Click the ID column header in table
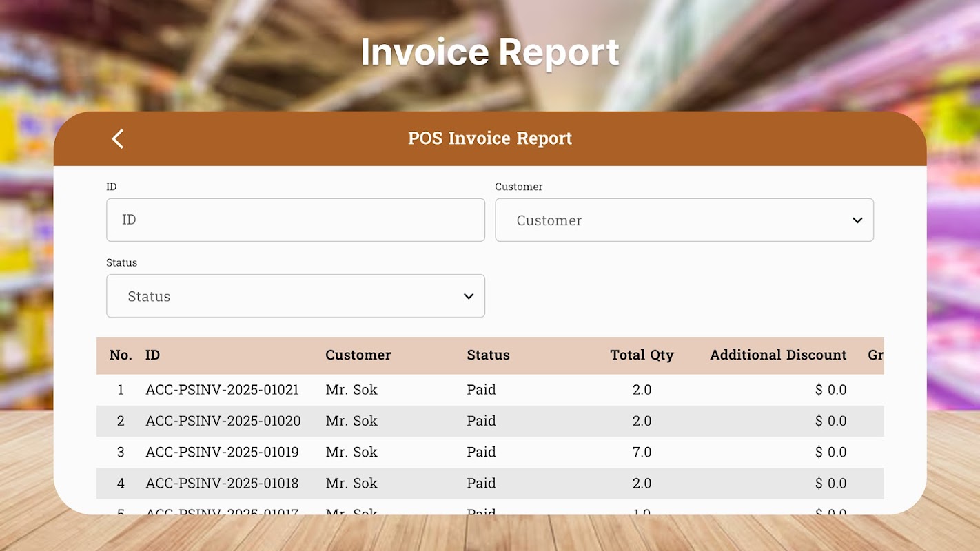Viewport: 980px width, 551px height. [x=152, y=355]
